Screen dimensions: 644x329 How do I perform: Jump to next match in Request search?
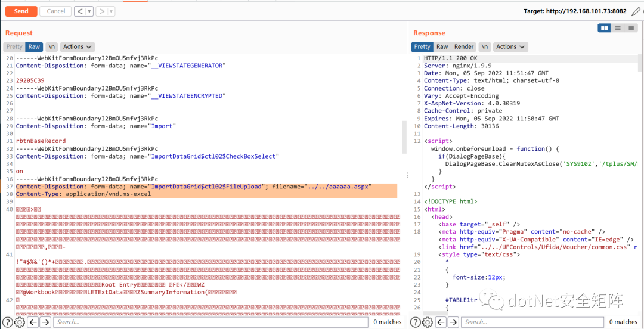(45, 322)
